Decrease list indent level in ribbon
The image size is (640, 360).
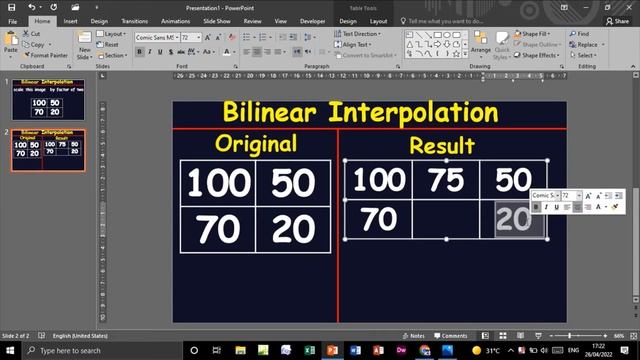pyautogui.click(x=282, y=37)
